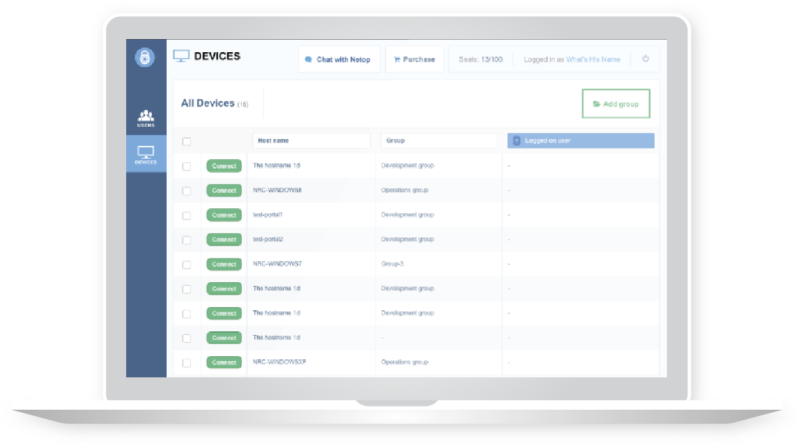Viewport: 800px width, 447px height.
Task: Click the NRC-WINDOWSXP host name
Action: 279,362
